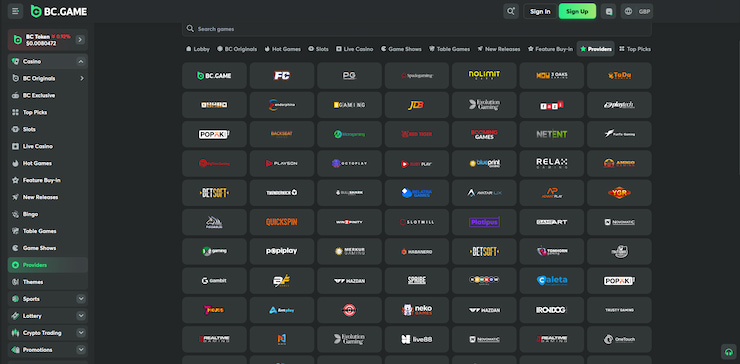Open Hot Games in the sidebar

(48, 163)
